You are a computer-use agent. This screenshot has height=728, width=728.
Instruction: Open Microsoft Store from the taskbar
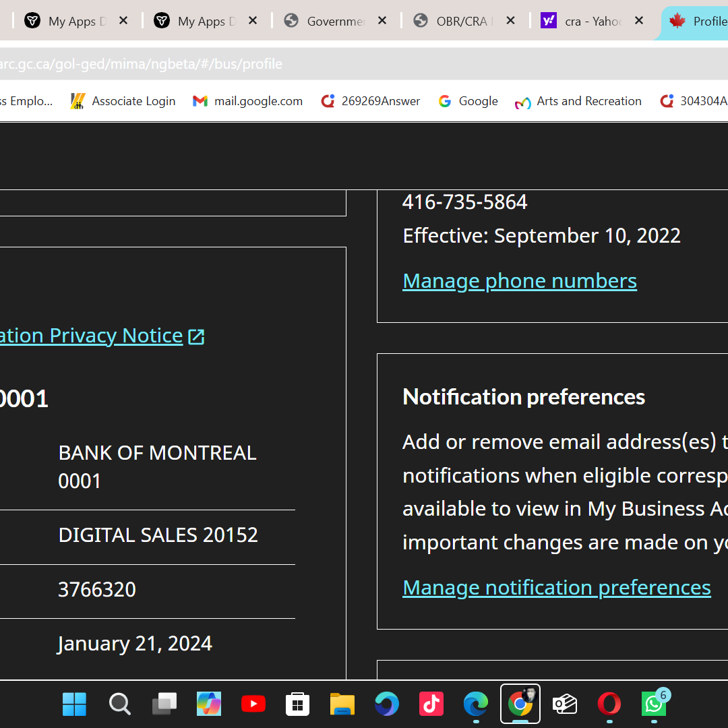pyautogui.click(x=297, y=704)
